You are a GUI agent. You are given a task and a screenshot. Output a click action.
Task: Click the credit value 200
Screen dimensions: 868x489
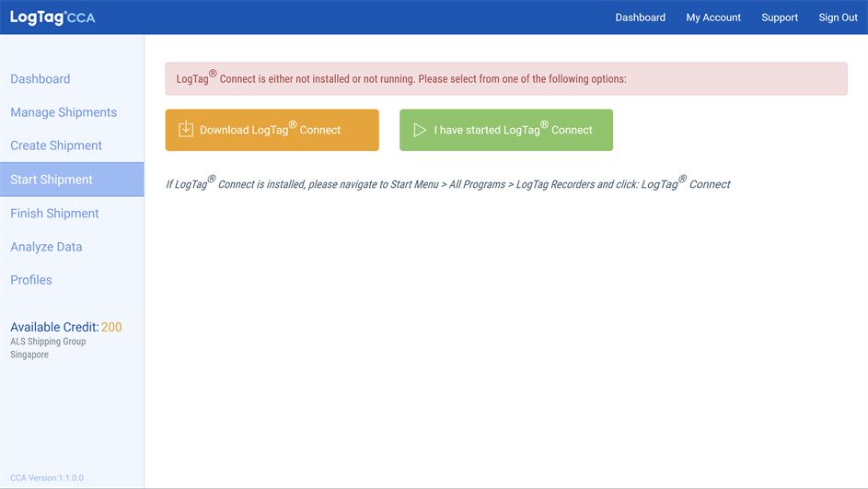(x=111, y=327)
